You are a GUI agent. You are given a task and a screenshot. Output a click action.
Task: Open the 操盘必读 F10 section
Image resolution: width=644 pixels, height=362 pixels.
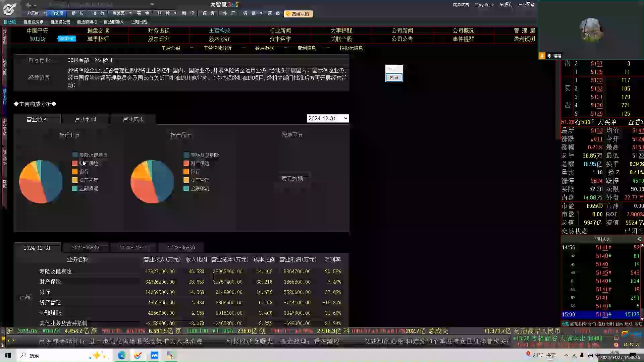pyautogui.click(x=98, y=31)
